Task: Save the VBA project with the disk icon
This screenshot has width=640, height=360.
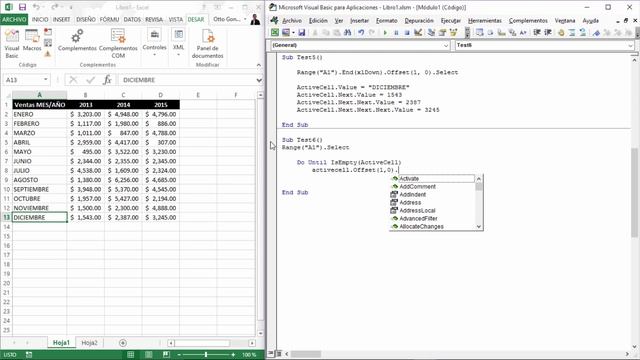Action: pyautogui.click(x=302, y=33)
